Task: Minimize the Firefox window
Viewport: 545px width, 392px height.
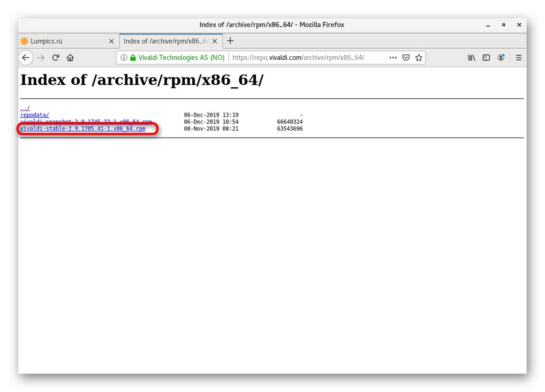Action: coord(488,25)
